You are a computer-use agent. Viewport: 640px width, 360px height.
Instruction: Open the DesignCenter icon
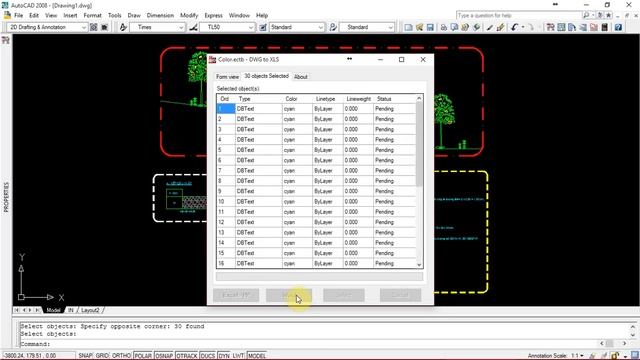[x=561, y=27]
